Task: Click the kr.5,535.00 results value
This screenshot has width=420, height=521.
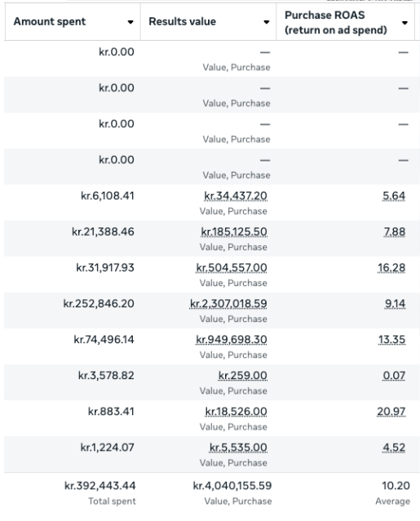Action: point(238,448)
